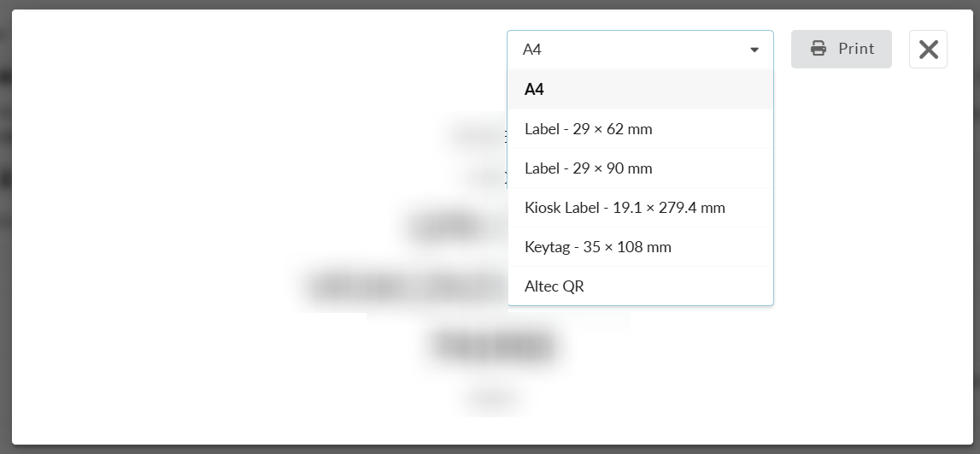Close the print preview dialog

(928, 50)
